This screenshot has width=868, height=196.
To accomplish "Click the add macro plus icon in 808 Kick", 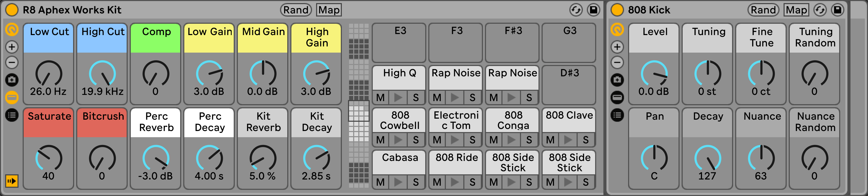I will coord(617,47).
